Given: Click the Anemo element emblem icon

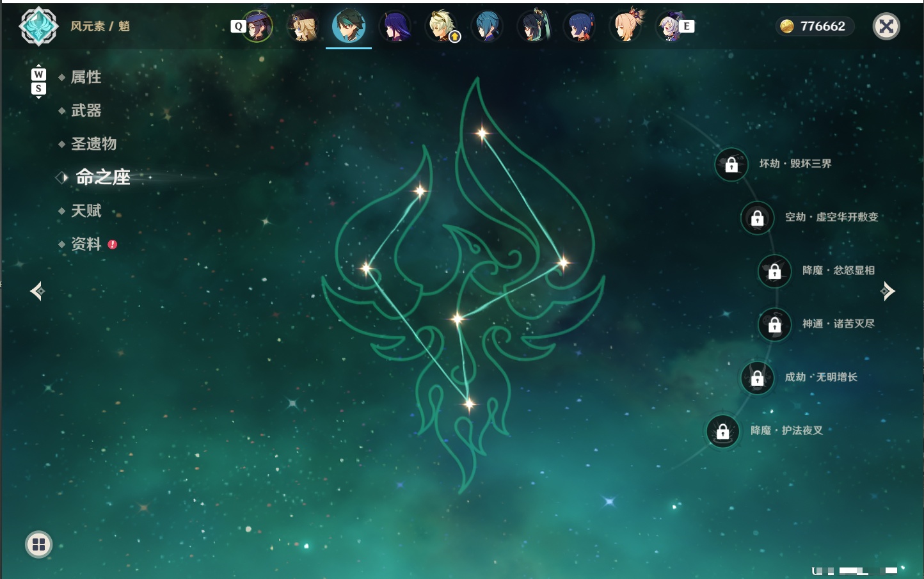Looking at the screenshot, I should pyautogui.click(x=38, y=26).
